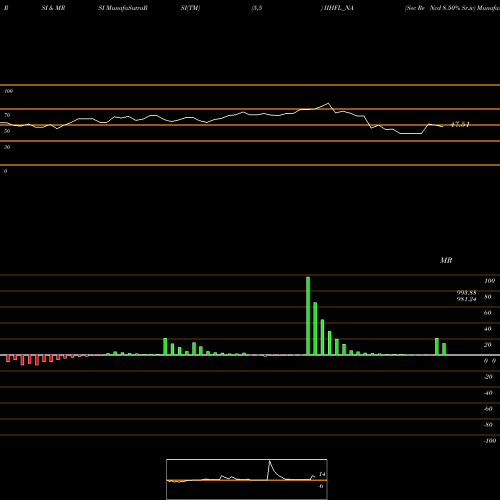Select the 981.24 price label
Image resolution: width=500 pixels, height=500 pixels.
coord(466,299)
